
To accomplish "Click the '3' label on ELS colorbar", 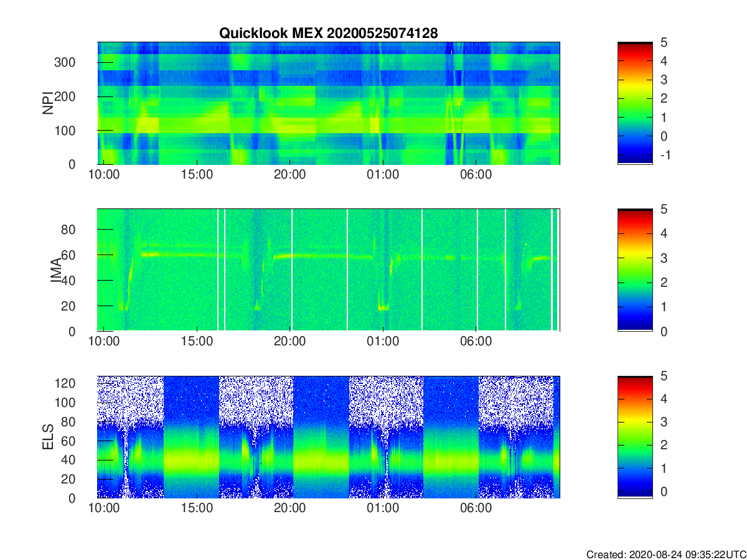I will 663,422.
